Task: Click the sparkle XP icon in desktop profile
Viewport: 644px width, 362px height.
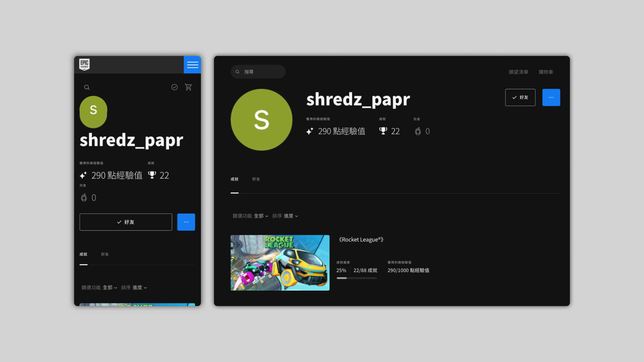Action: [310, 131]
